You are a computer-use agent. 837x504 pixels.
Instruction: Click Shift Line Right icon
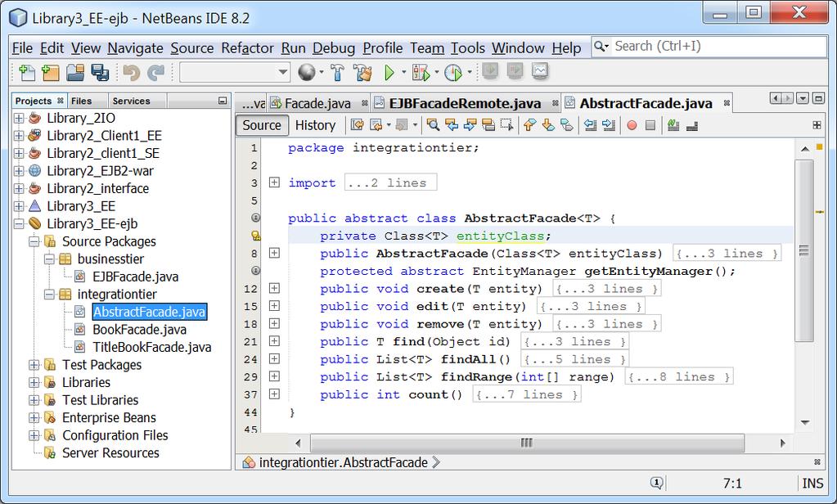tap(609, 125)
